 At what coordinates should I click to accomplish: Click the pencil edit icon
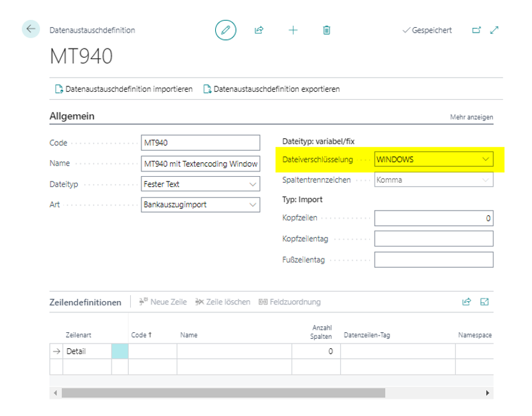(226, 30)
